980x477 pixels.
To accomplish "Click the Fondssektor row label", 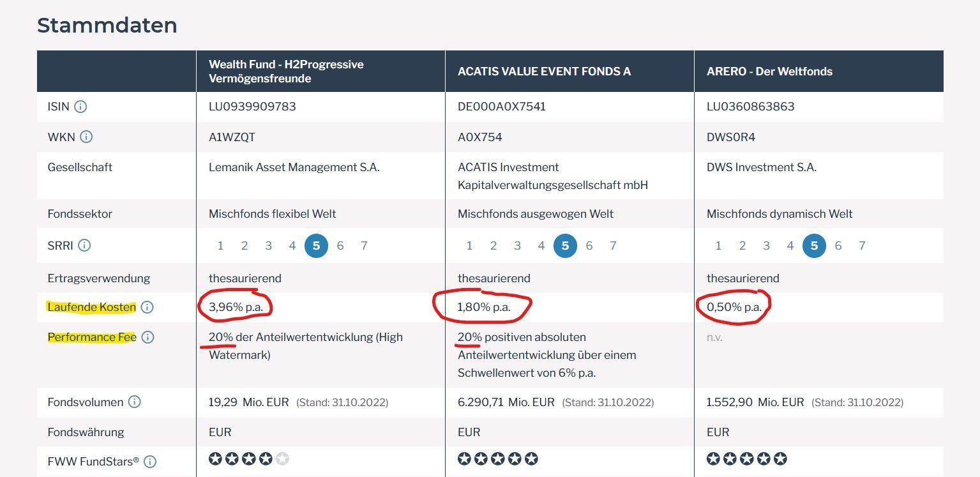I will tap(80, 214).
